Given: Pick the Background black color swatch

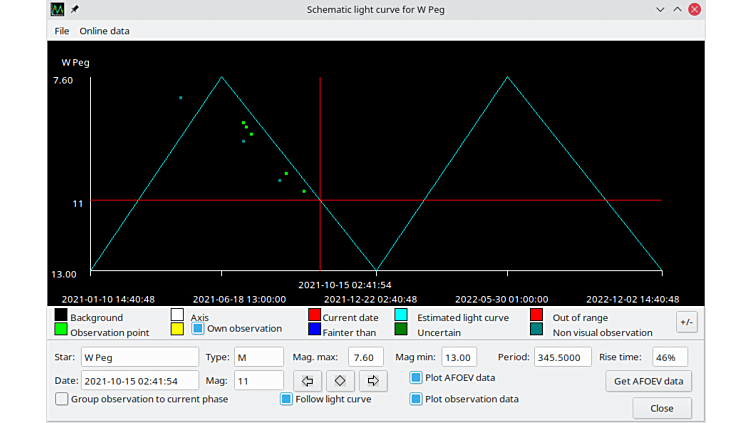Looking at the screenshot, I should 61,316.
